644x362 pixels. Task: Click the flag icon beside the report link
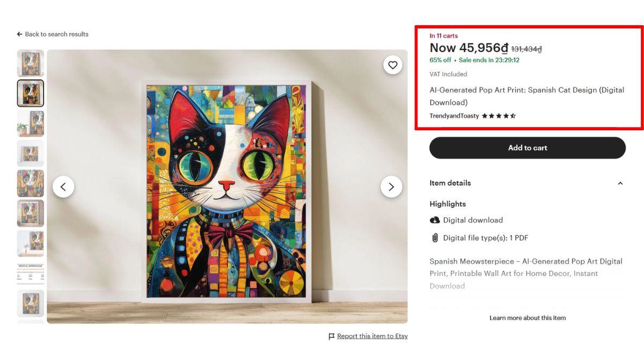coord(331,336)
